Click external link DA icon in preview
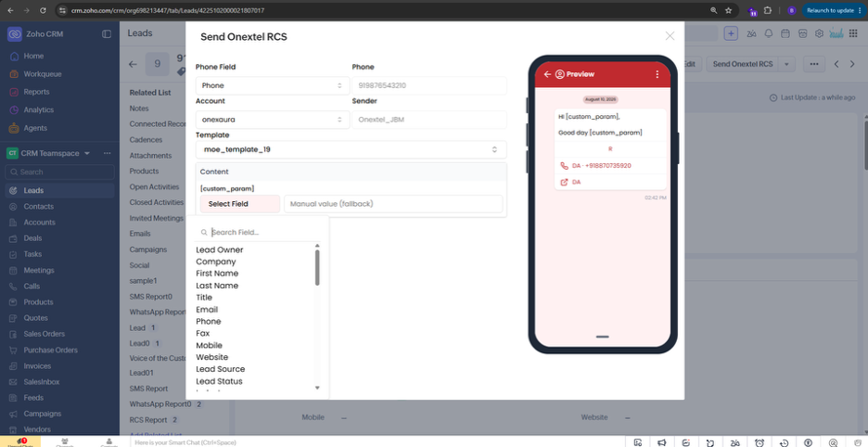The width and height of the screenshot is (868, 447). pyautogui.click(x=564, y=182)
